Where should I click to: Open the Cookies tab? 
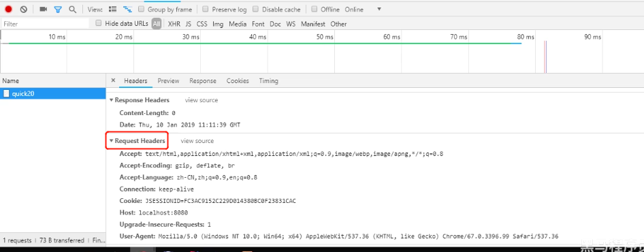click(x=238, y=81)
